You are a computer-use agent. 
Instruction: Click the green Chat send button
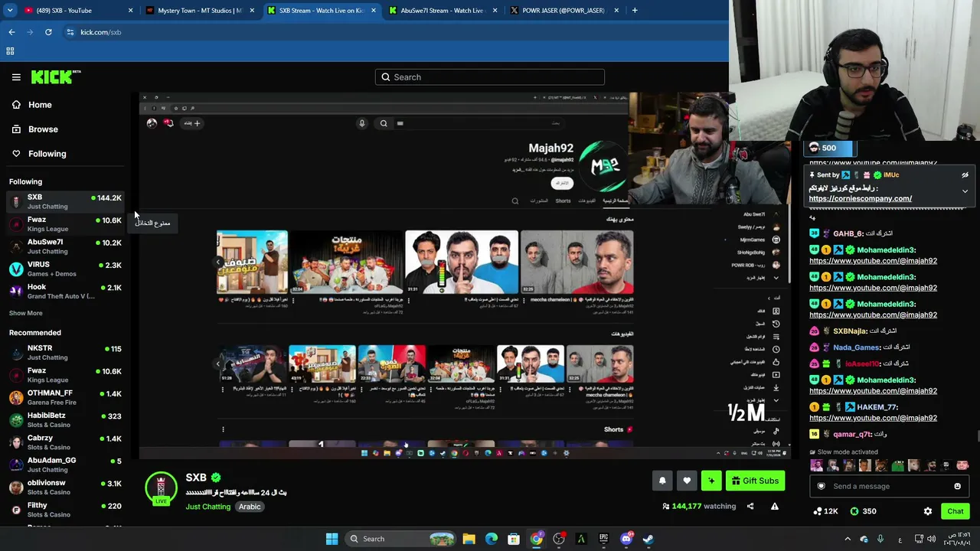point(955,511)
